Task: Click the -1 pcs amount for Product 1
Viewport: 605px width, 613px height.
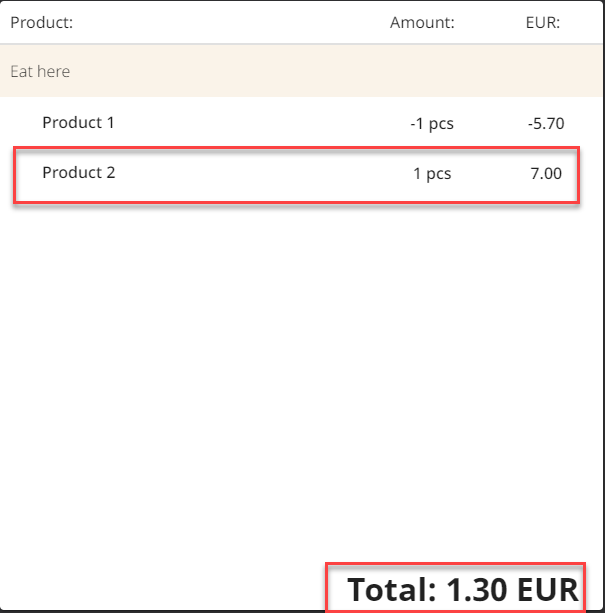Action: 432,124
